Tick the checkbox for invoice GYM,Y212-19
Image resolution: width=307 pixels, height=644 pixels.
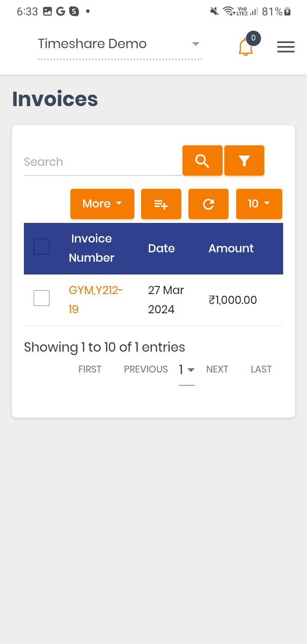[42, 298]
